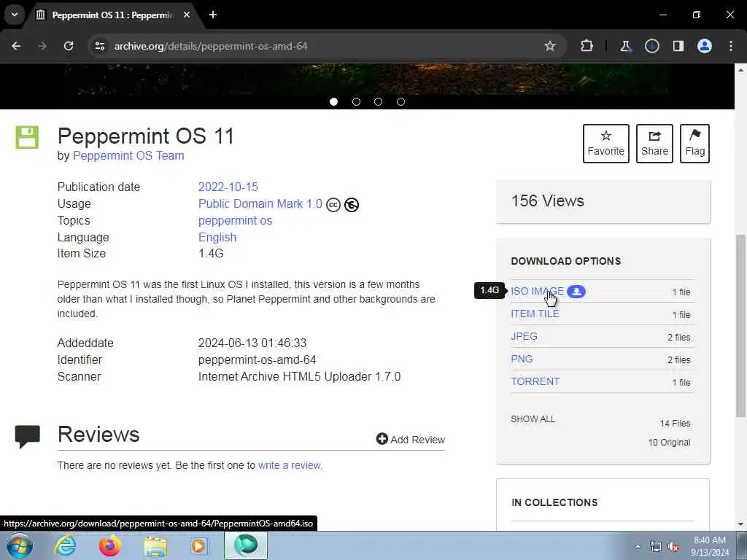
Task: Click the '156 Views' text
Action: (x=548, y=201)
